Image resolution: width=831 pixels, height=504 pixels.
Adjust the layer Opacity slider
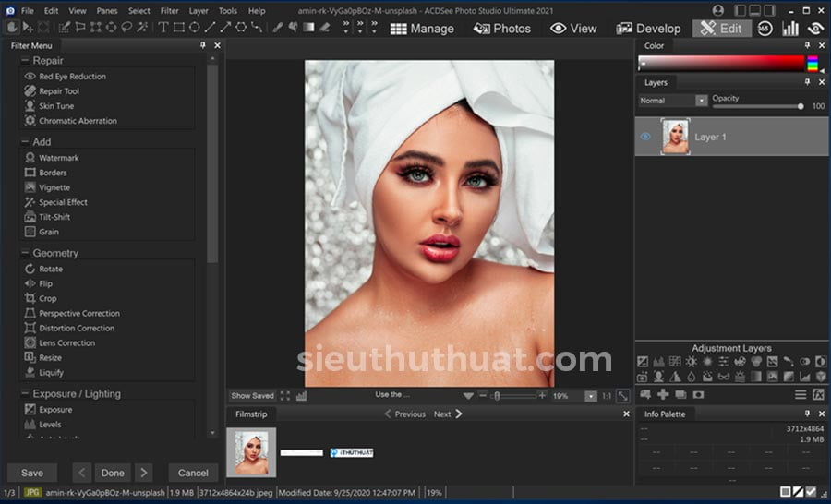(758, 106)
